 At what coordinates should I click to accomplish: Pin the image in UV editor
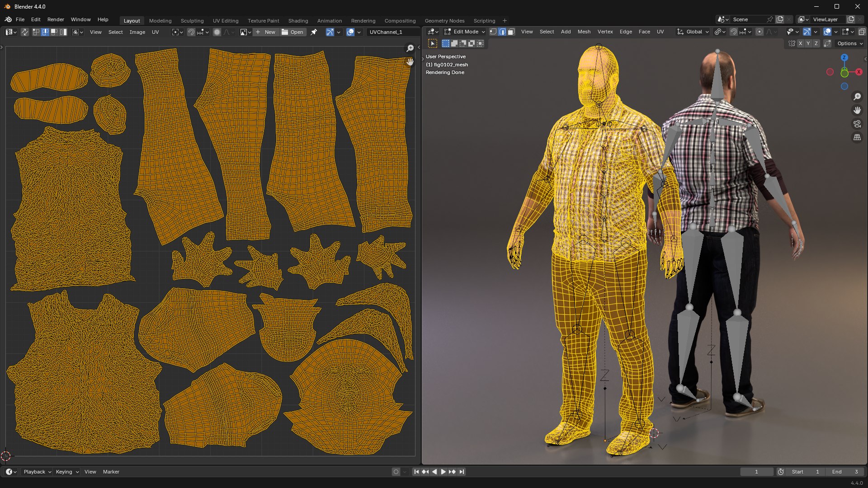[314, 32]
